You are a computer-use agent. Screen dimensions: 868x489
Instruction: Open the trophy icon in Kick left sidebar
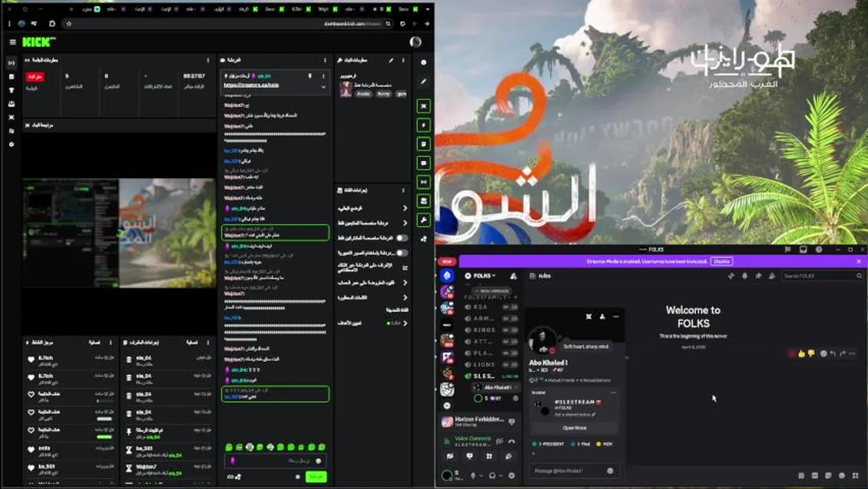click(x=11, y=90)
